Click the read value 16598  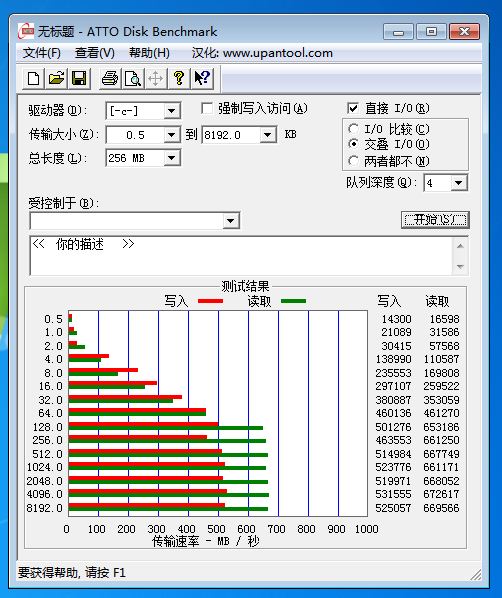tap(444, 319)
